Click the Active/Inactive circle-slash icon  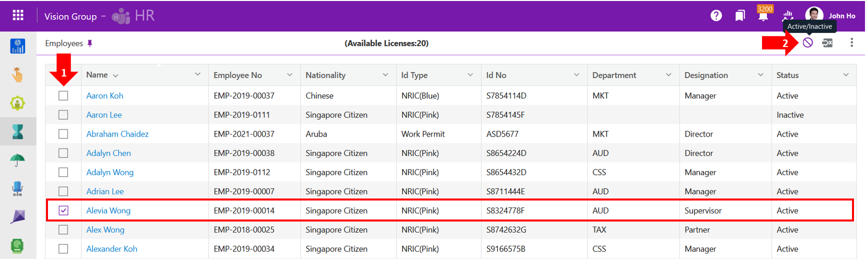pos(807,43)
